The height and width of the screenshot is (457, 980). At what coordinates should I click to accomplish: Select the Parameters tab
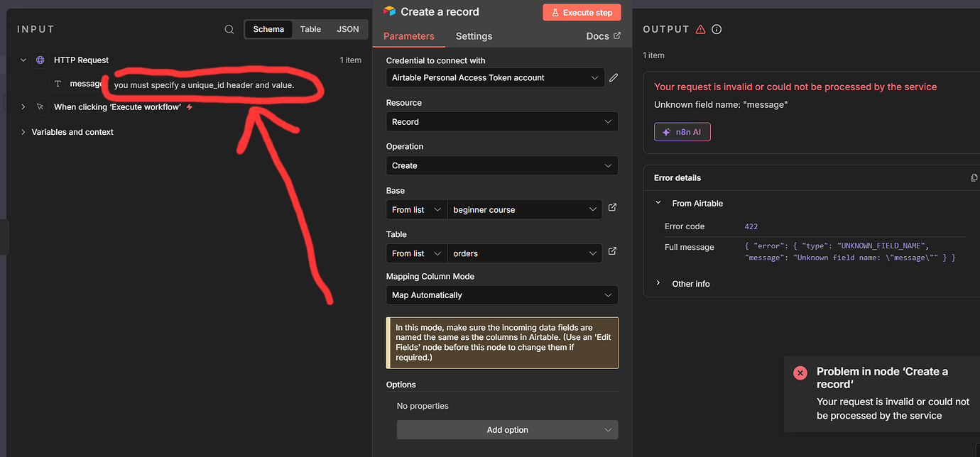408,36
